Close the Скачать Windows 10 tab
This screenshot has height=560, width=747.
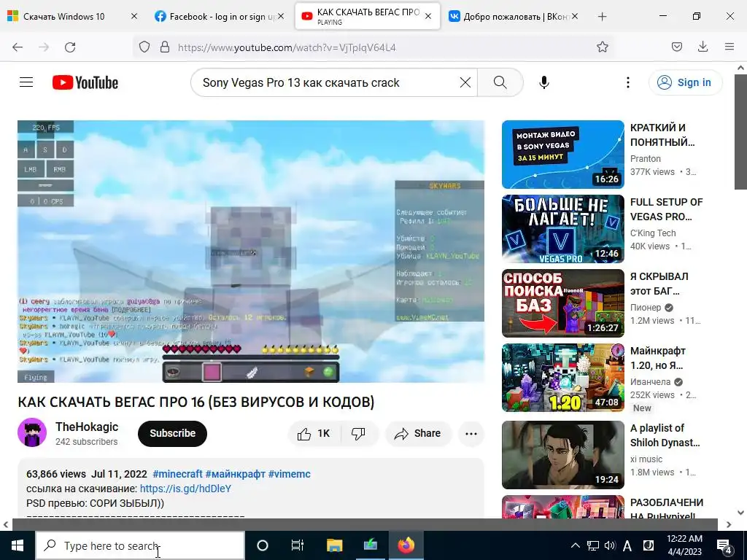[x=134, y=16]
